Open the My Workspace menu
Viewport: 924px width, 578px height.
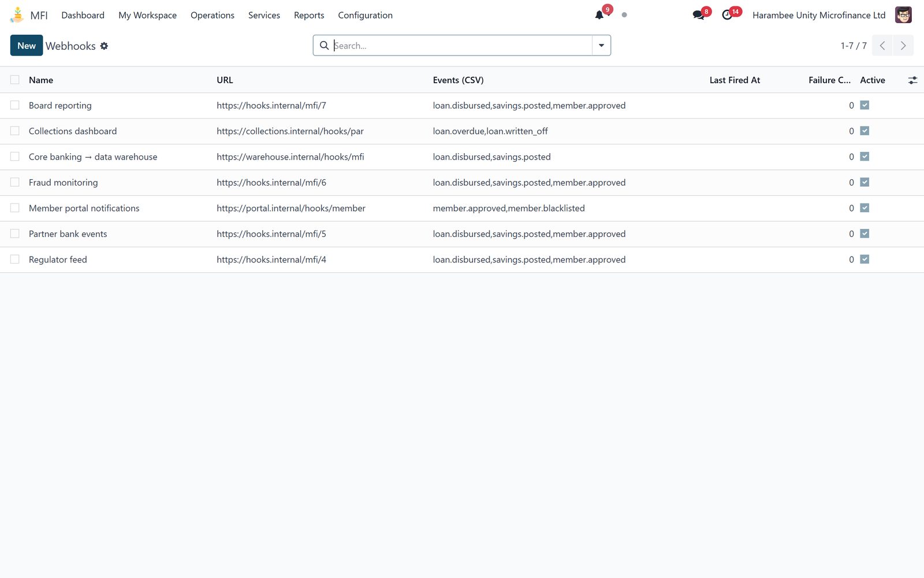(148, 15)
